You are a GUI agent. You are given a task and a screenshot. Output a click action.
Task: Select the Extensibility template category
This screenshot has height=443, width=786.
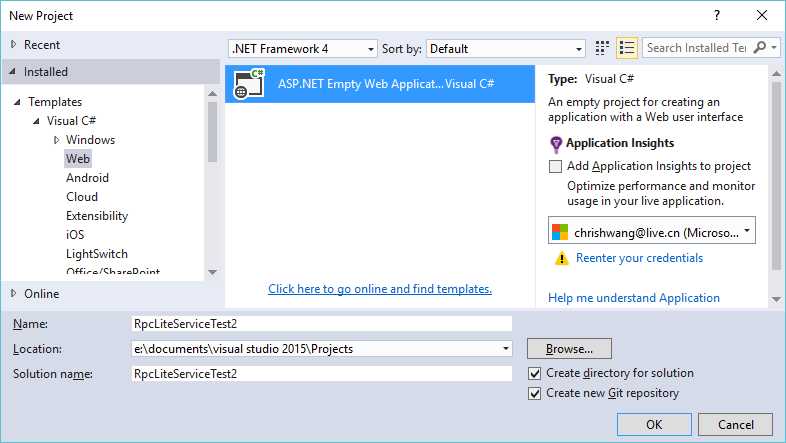(x=97, y=216)
